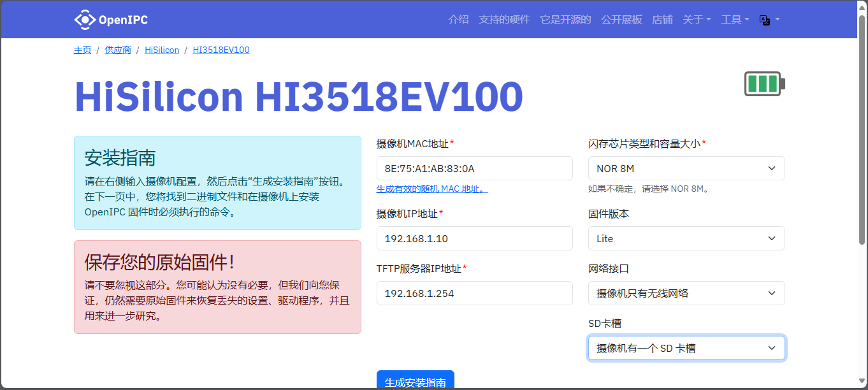Click the 供应商 breadcrumb link
The width and height of the screenshot is (868, 390).
[118, 50]
